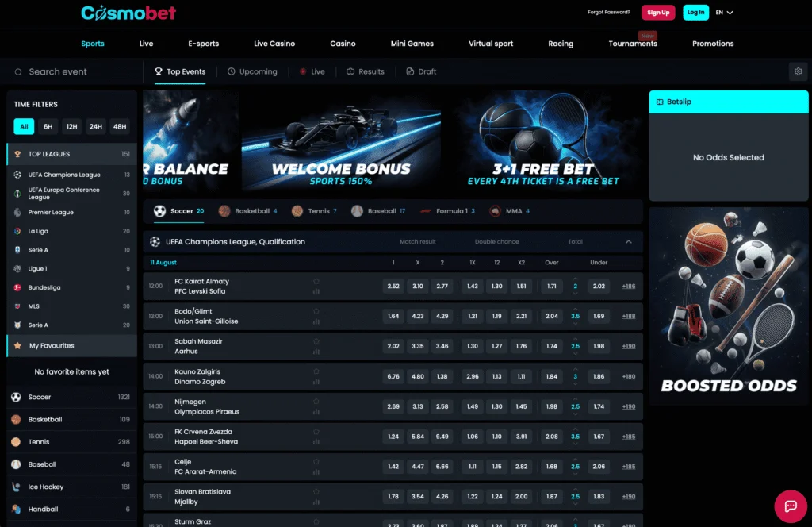Favorite the Nijmegen vs Olympiacos star
Image resolution: width=812 pixels, height=527 pixels.
click(316, 402)
